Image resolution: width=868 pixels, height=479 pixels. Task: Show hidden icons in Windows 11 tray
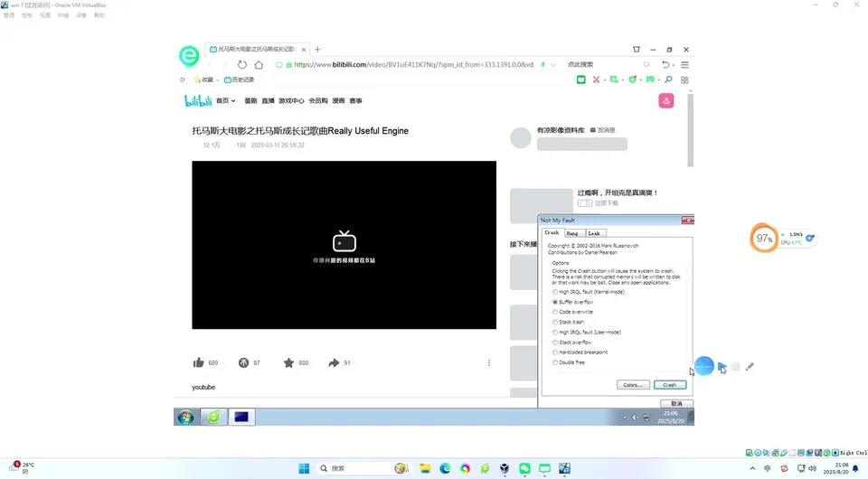pos(752,468)
